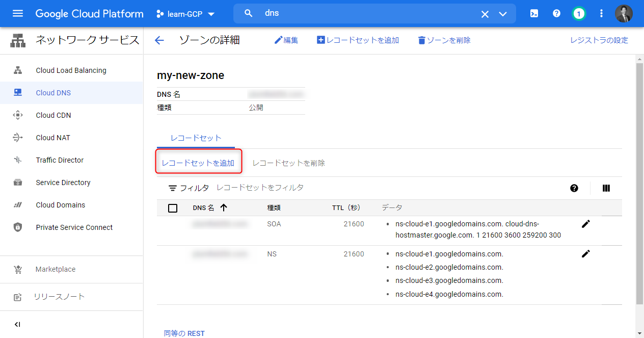Click the NS type cell
The image size is (644, 338).
click(272, 254)
